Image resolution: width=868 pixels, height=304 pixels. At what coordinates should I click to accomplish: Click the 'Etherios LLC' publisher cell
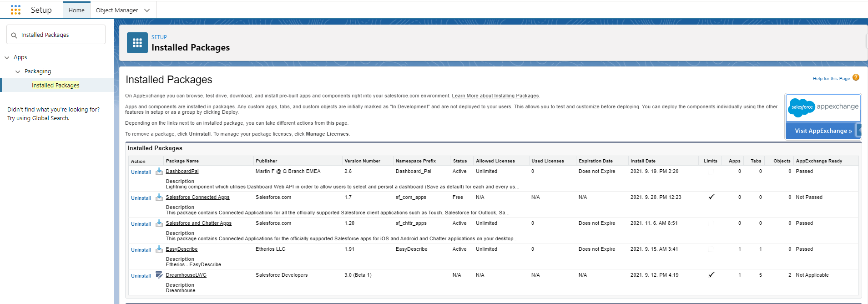pos(270,249)
